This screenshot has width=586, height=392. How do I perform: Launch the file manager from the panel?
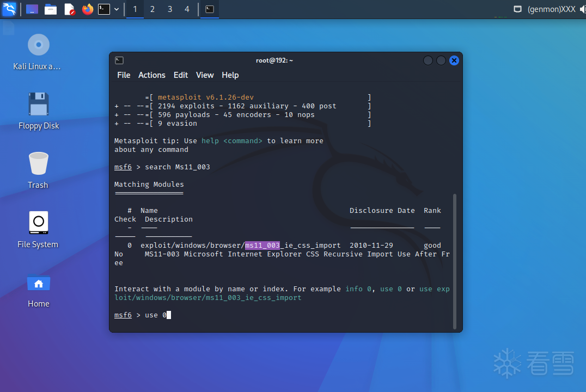click(x=51, y=9)
